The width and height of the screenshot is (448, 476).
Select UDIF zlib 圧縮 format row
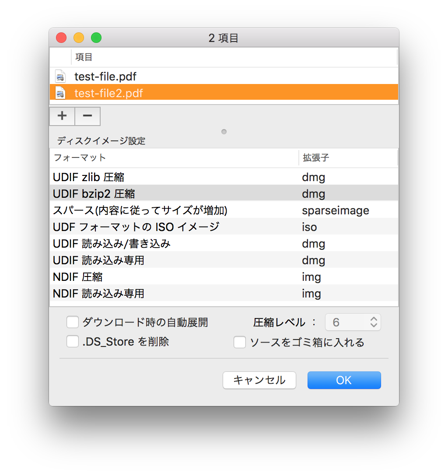point(175,177)
